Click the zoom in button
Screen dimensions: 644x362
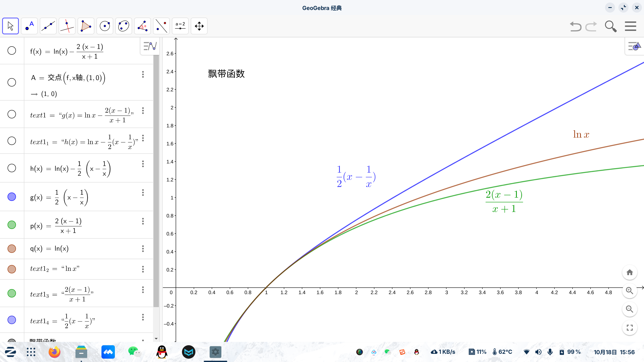click(630, 291)
